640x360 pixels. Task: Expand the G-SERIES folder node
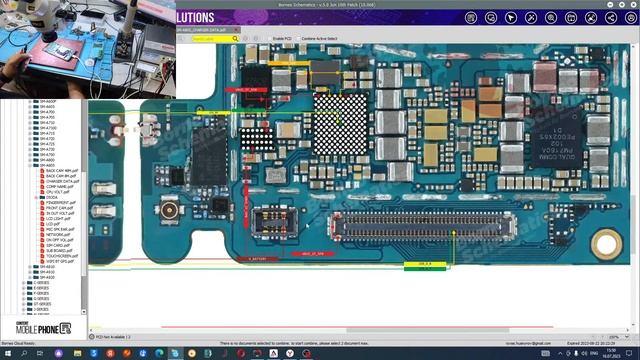point(24,298)
